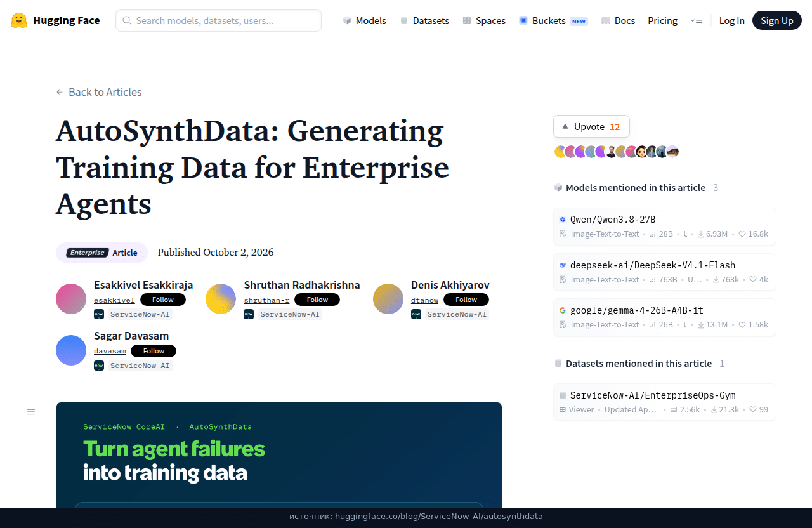This screenshot has width=812, height=528.
Task: Click the Hugging Face logo emoji
Action: coord(19,20)
